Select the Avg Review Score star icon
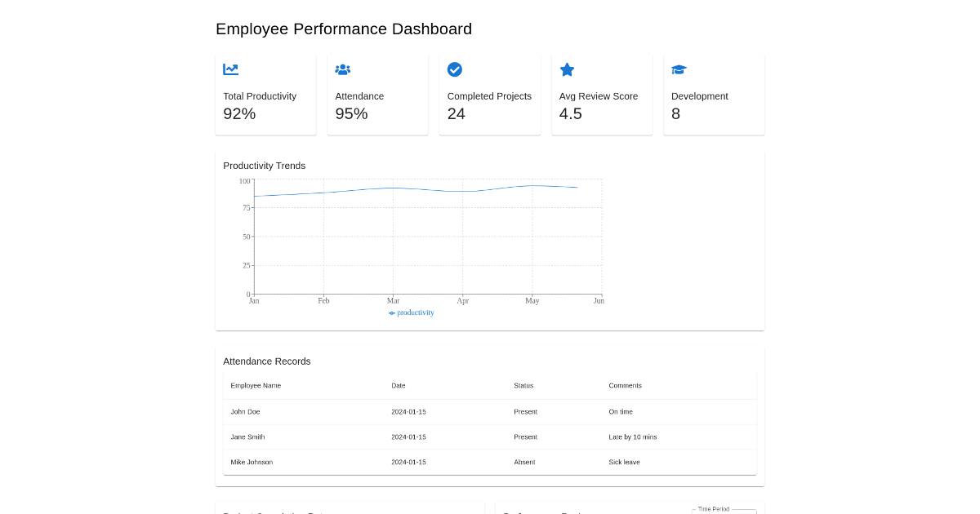 pyautogui.click(x=567, y=69)
